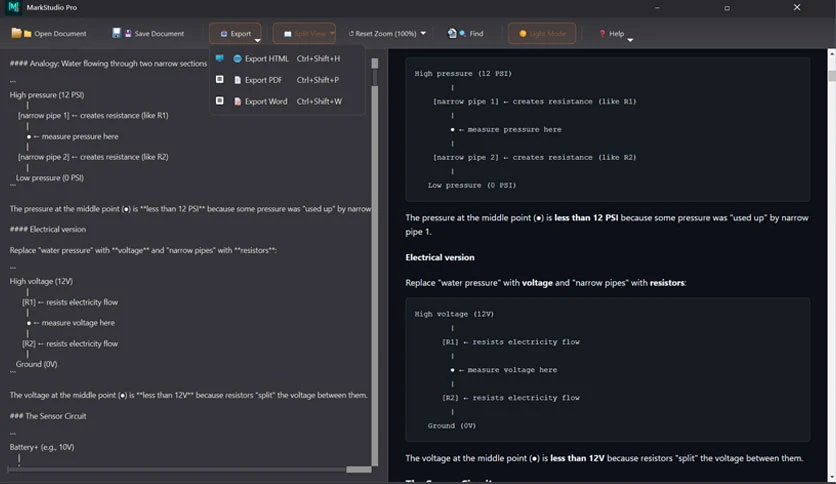Click the MarkStudio Pro app logo icon

click(x=13, y=7)
